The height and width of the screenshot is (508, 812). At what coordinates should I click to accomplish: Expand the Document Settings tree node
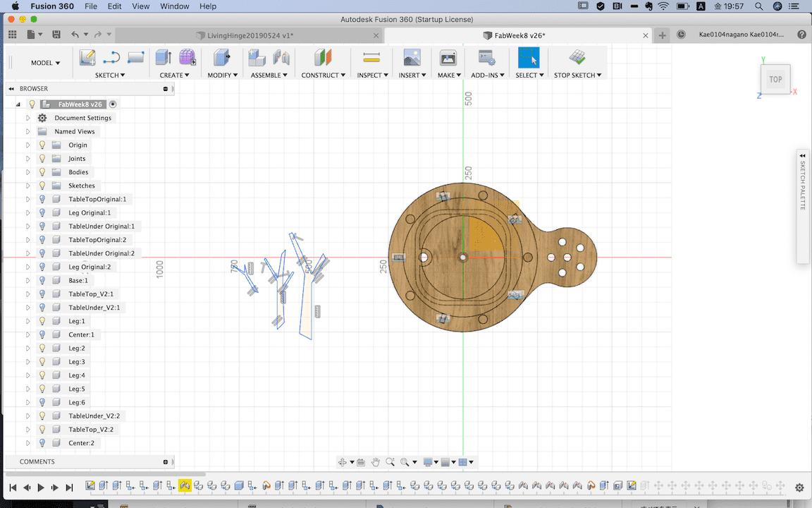pos(28,118)
